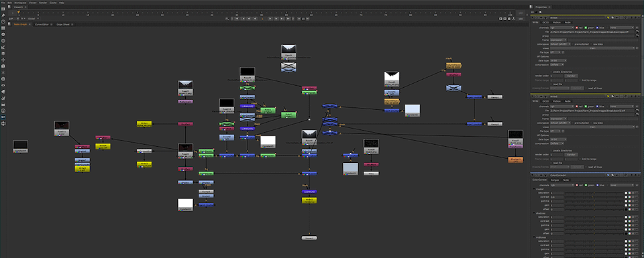Open the ToolSets toolbar menu
This screenshot has width=644, height=258.
point(4,98)
